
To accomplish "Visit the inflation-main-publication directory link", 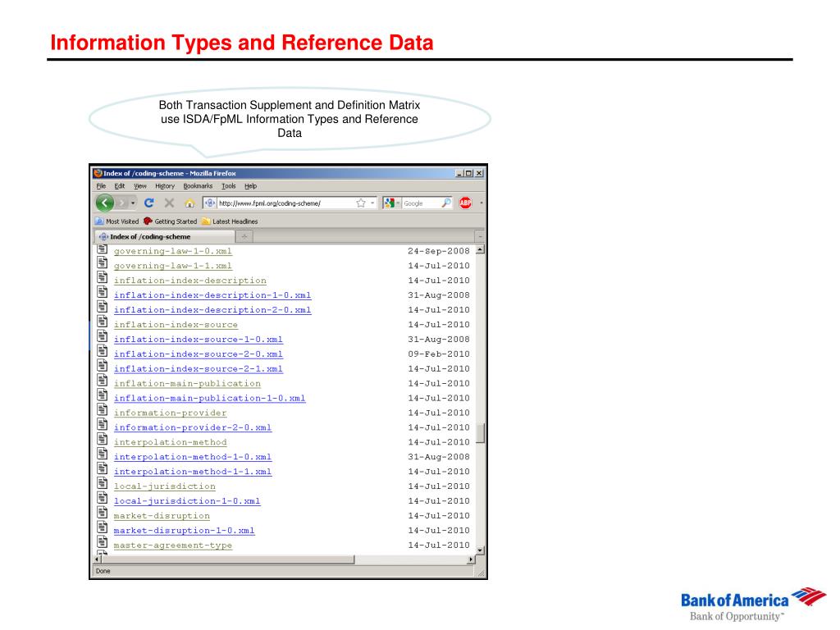I will coord(187,384).
